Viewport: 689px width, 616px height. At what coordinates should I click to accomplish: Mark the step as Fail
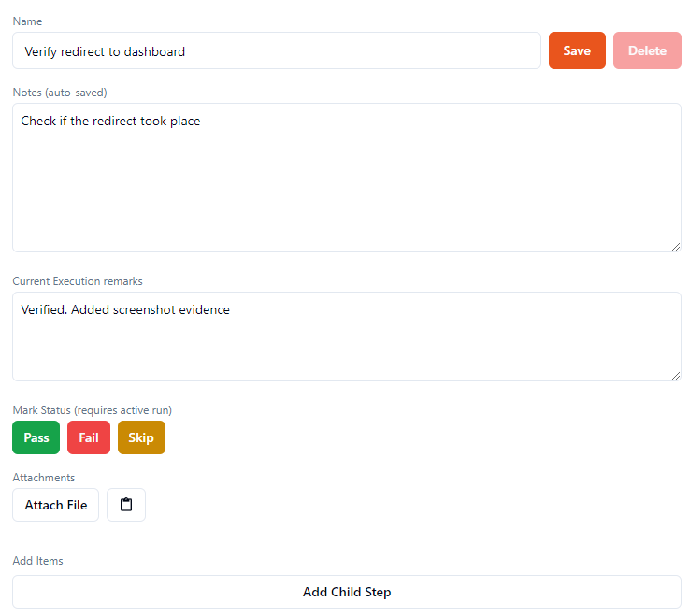(x=89, y=437)
